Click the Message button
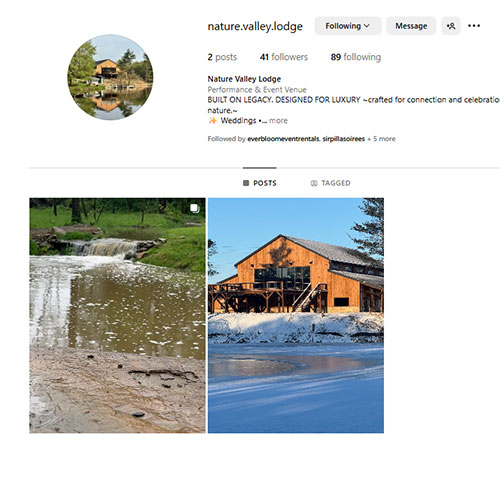The height and width of the screenshot is (500, 500). pos(411,26)
